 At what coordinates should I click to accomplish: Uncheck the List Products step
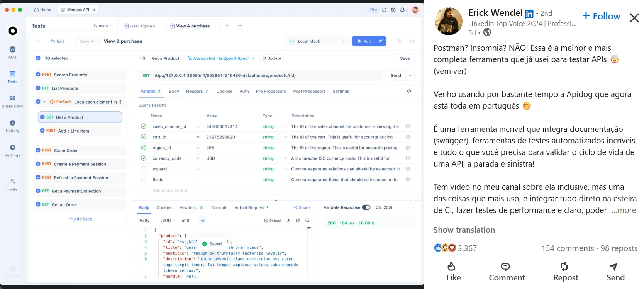38,88
